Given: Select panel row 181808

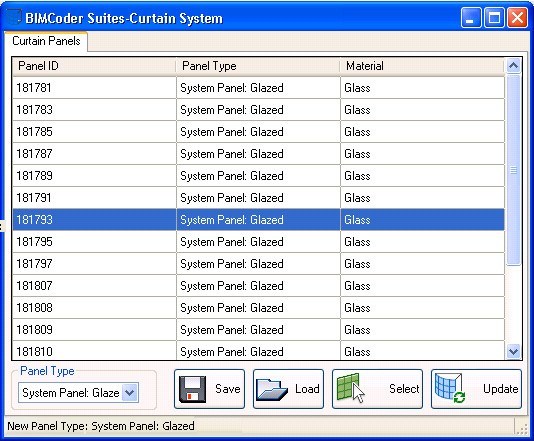Looking at the screenshot, I should [258, 308].
